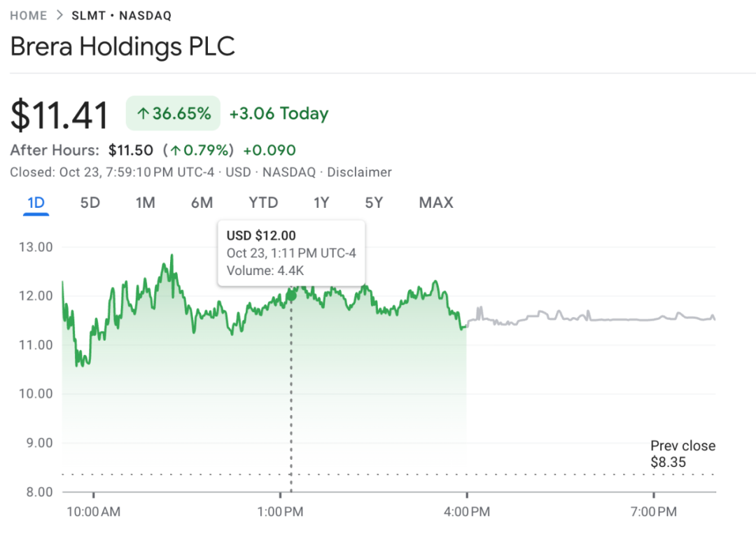
Task: Click the Brera Holdings PLC heading
Action: (x=122, y=47)
